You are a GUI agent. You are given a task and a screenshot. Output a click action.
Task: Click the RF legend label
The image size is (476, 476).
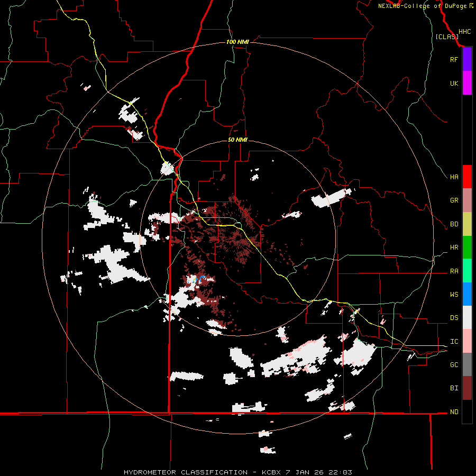[454, 59]
